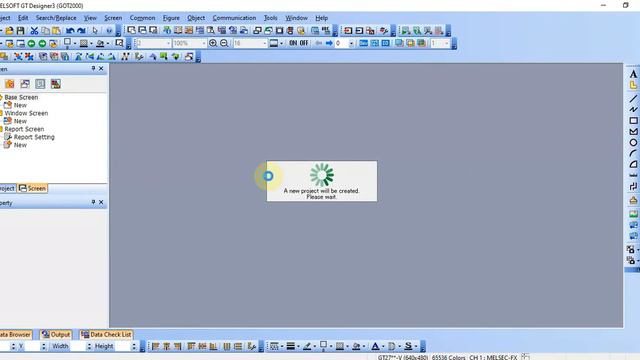This screenshot has width=640, height=360.
Task: Click the Width input field
Action: point(78,347)
